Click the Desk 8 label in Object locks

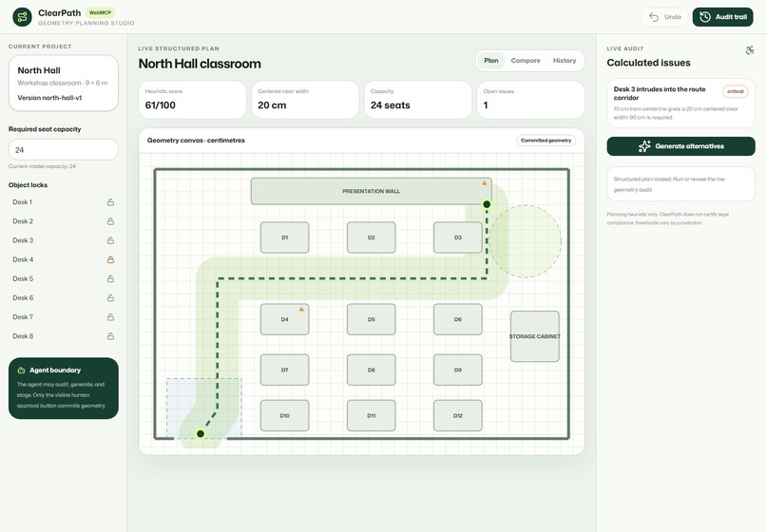coord(23,336)
